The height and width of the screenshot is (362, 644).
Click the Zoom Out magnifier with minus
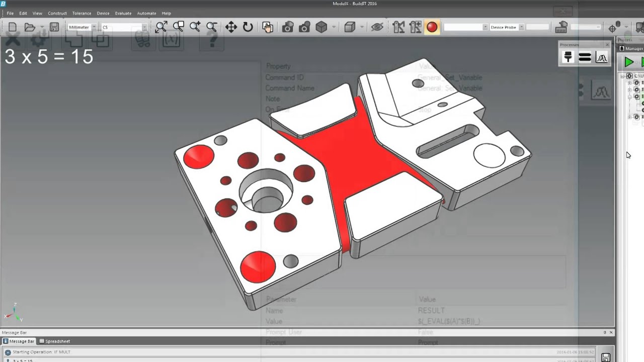coord(212,27)
